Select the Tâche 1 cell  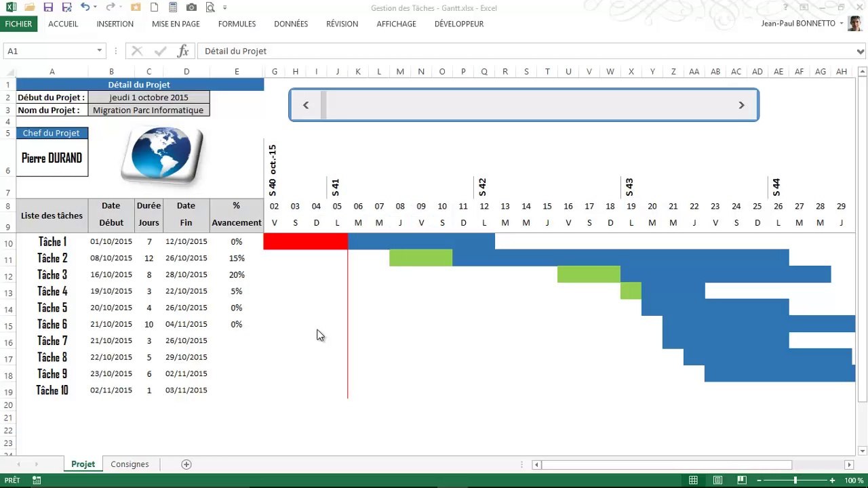click(x=52, y=241)
